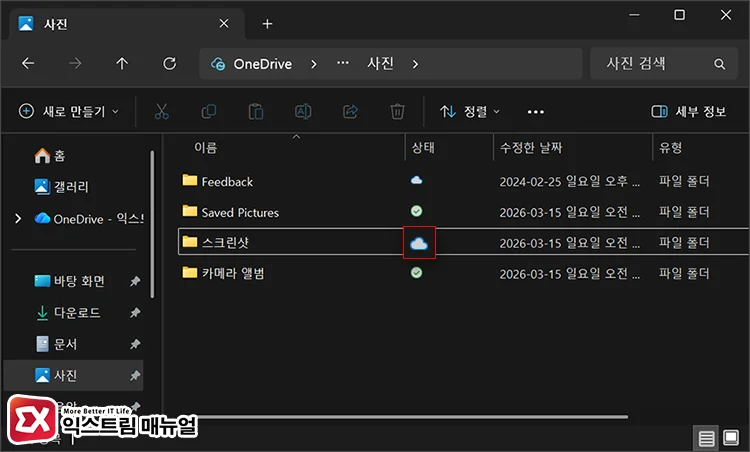The width and height of the screenshot is (750, 452).
Task: Go up one folder level
Action: [122, 63]
